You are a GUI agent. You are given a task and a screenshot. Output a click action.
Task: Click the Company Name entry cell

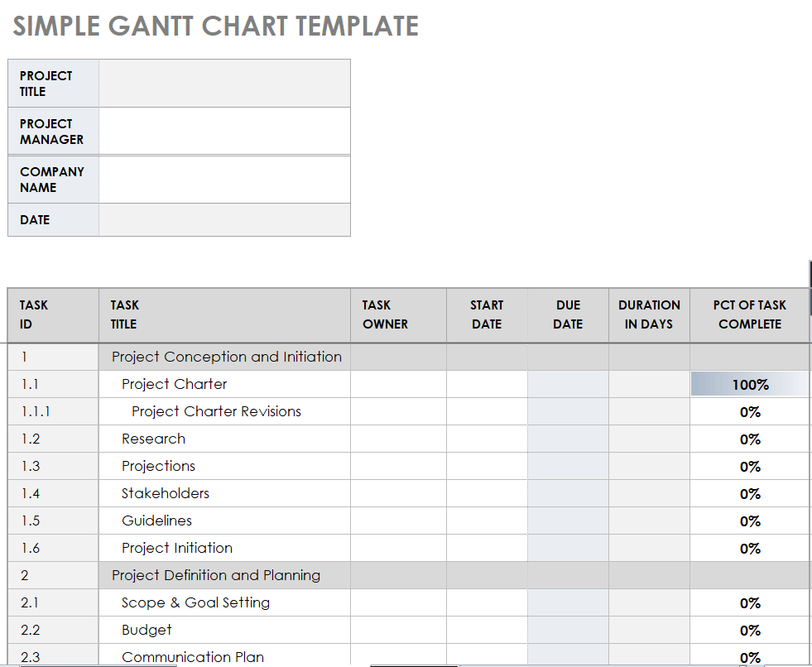(223, 180)
